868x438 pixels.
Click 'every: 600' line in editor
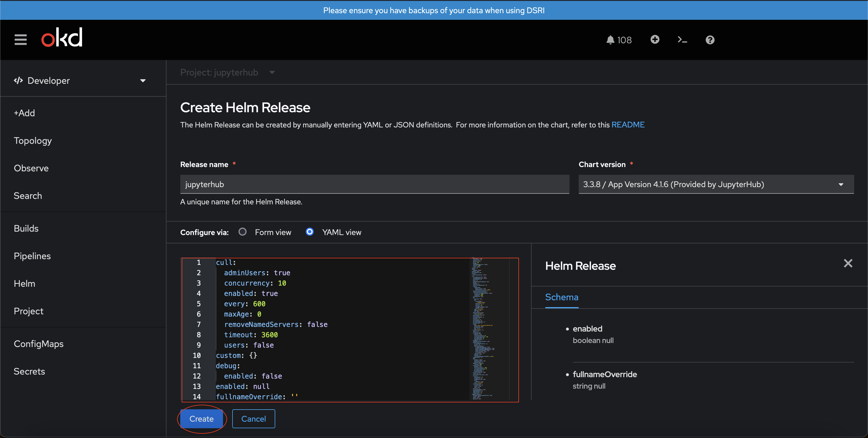[x=245, y=304]
